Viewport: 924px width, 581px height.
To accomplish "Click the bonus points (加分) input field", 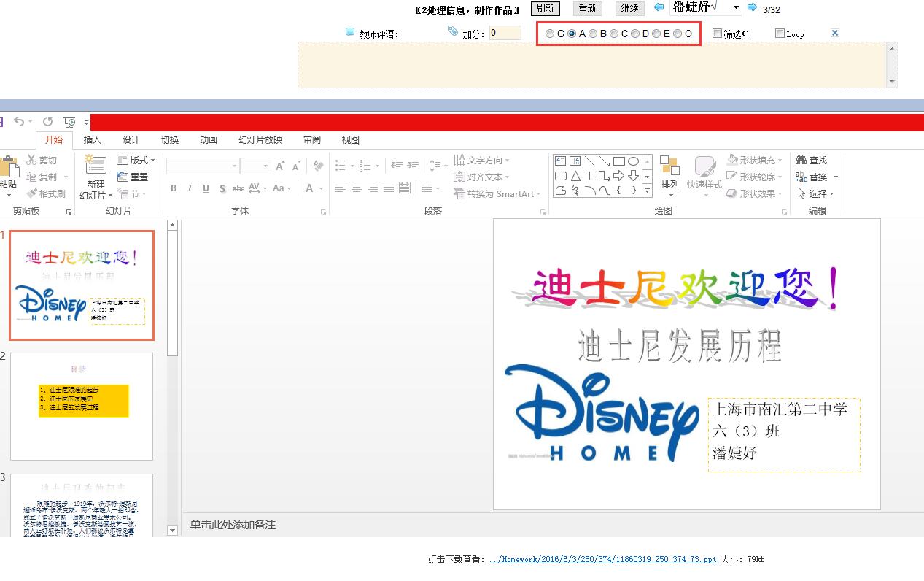I will coord(505,33).
